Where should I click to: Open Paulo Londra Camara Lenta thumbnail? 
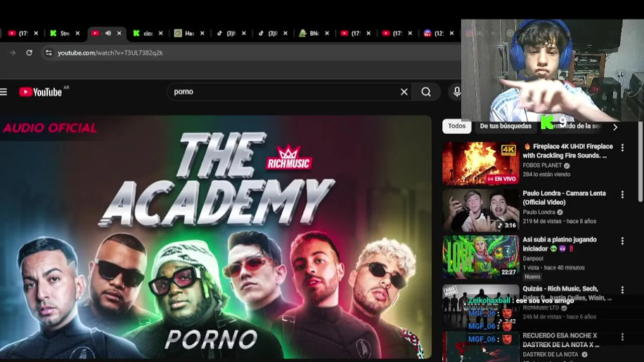[x=480, y=210]
